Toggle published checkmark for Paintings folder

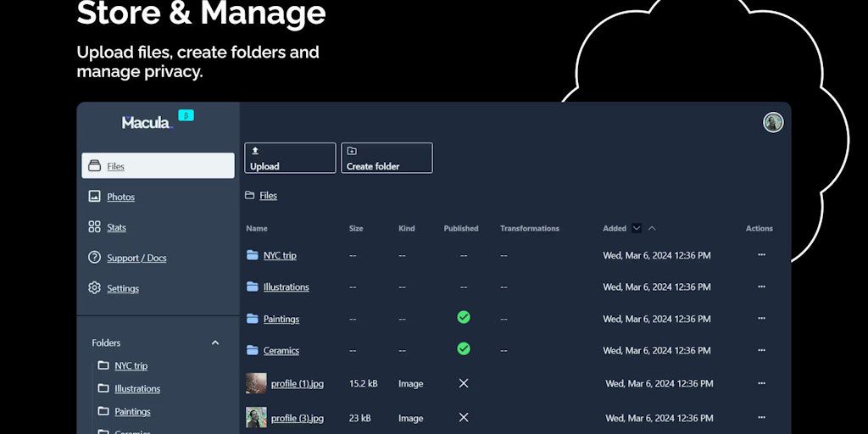pos(463,317)
